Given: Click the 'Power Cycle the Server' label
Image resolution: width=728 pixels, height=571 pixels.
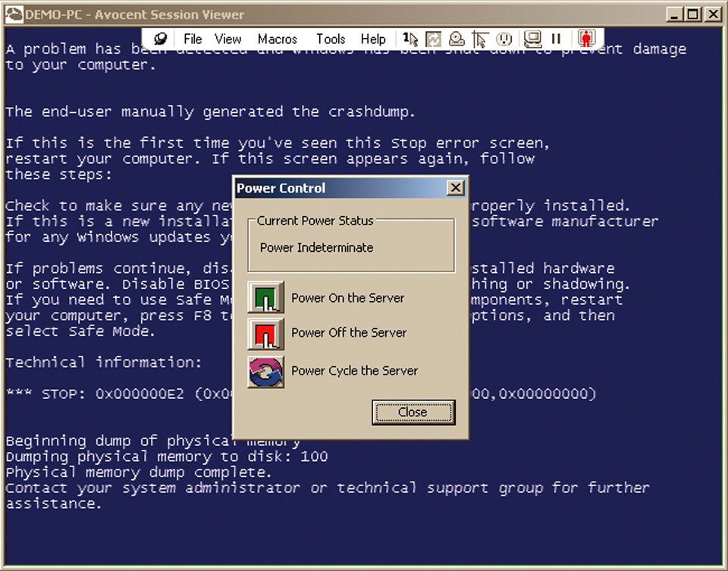Looking at the screenshot, I should [x=354, y=371].
